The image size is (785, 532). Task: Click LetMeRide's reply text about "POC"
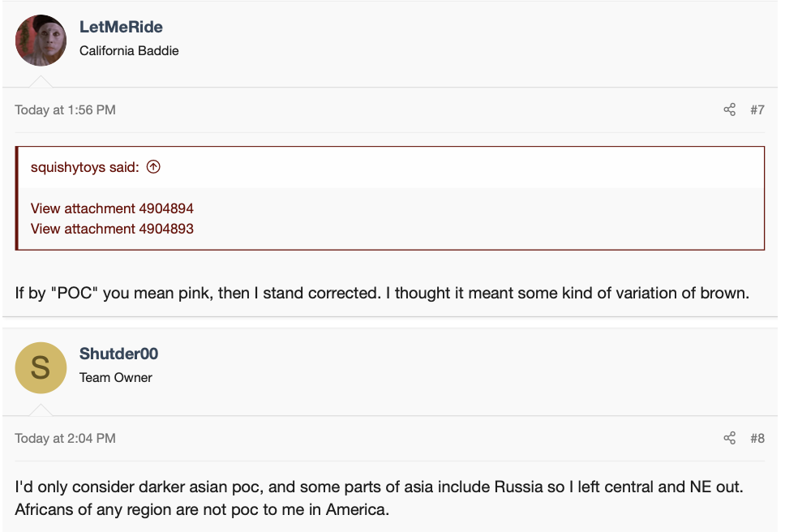click(x=381, y=292)
